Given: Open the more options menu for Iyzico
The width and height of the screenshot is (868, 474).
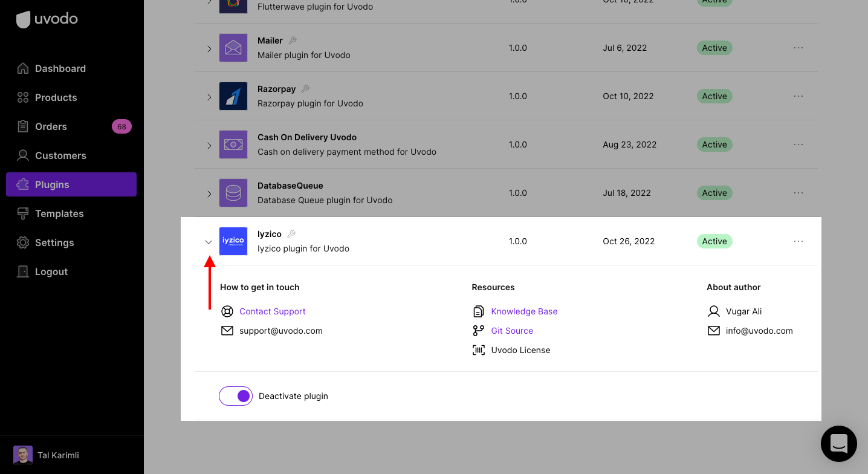Looking at the screenshot, I should pyautogui.click(x=798, y=241).
